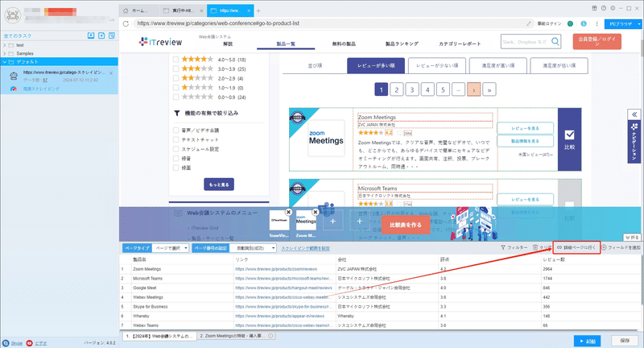Click the ITreview logo
Image resolution: width=644 pixels, height=348 pixels.
[x=160, y=42]
